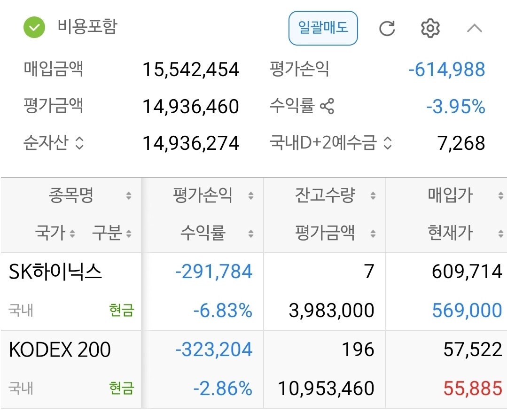
Task: Select the 잔고수량 column header
Action: 325,195
